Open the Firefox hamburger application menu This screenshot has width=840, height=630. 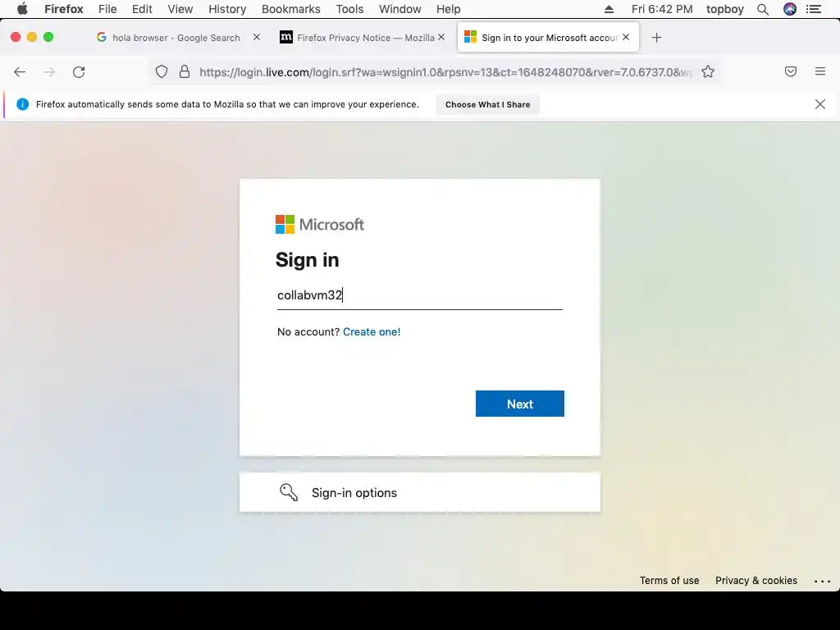click(x=820, y=71)
